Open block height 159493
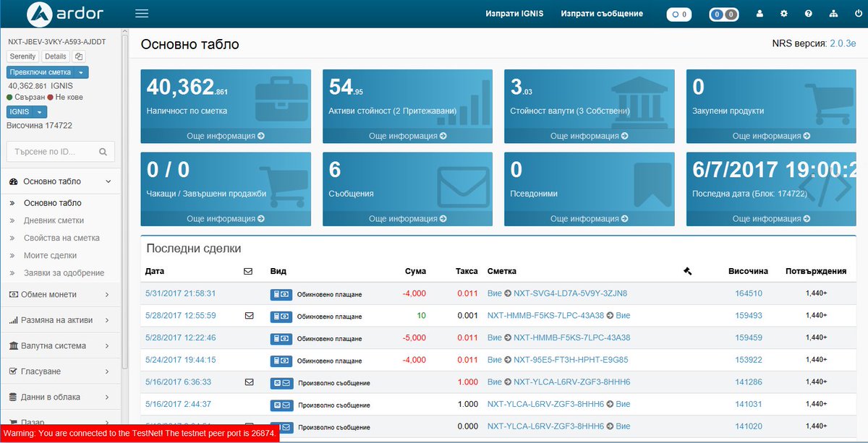868x443 pixels. pyautogui.click(x=749, y=316)
